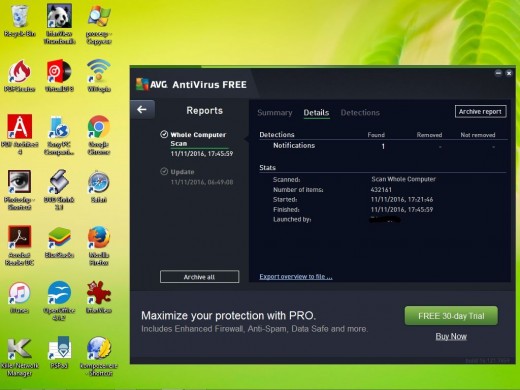The width and height of the screenshot is (520, 390).
Task: Start the FREE 30-day Trial
Action: click(x=451, y=316)
